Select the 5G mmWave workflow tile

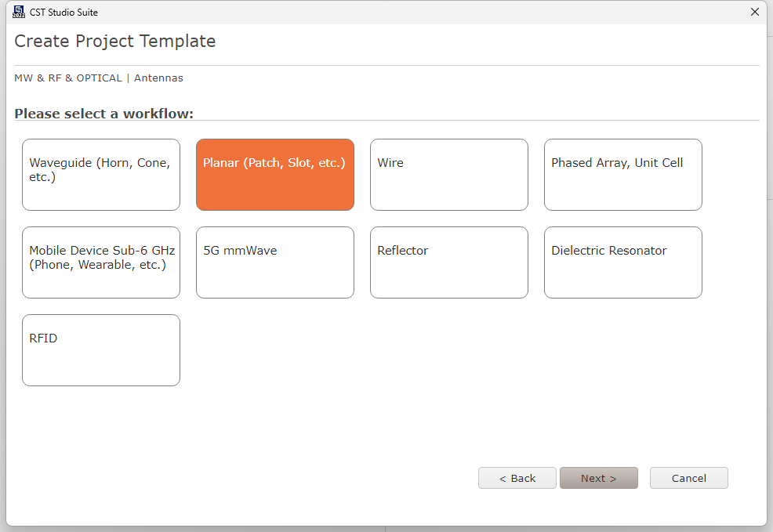(x=275, y=262)
